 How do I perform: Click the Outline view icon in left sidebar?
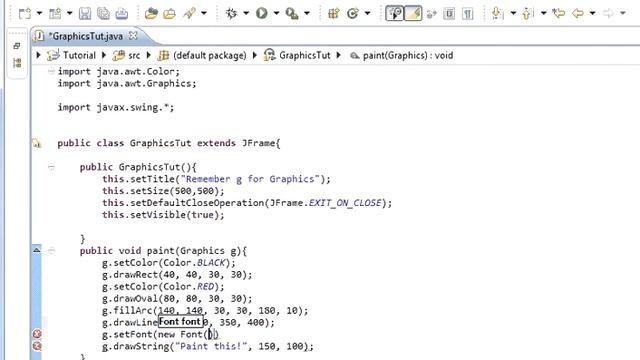tap(17, 63)
